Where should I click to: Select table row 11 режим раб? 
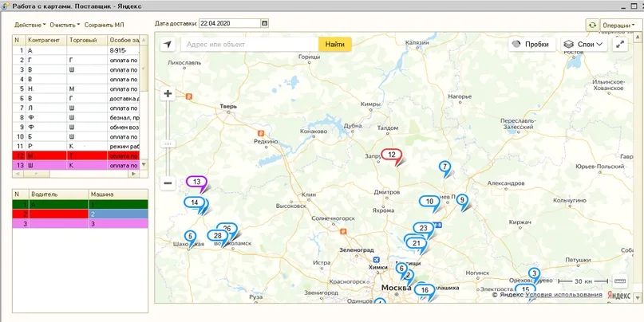coord(76,147)
